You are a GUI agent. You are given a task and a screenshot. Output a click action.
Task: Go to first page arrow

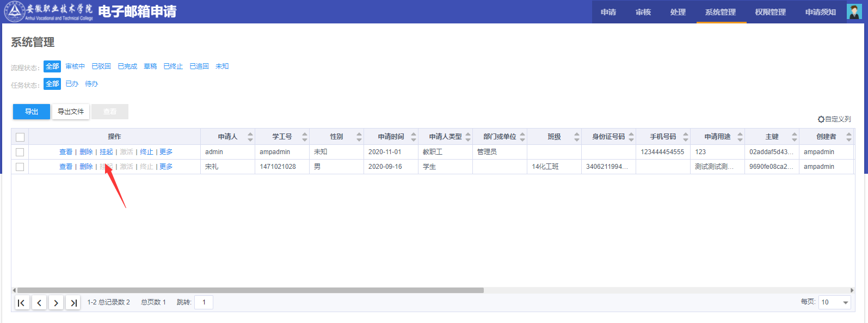[21, 303]
